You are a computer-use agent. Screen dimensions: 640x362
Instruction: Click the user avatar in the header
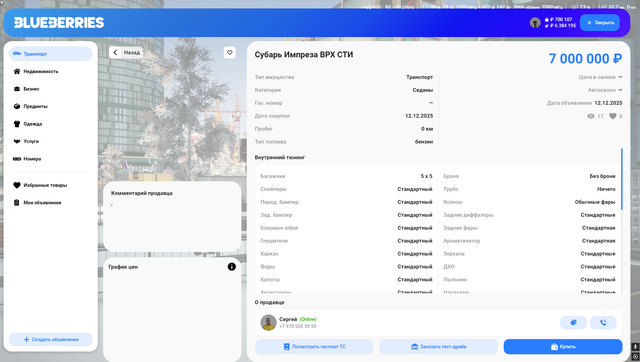[535, 23]
